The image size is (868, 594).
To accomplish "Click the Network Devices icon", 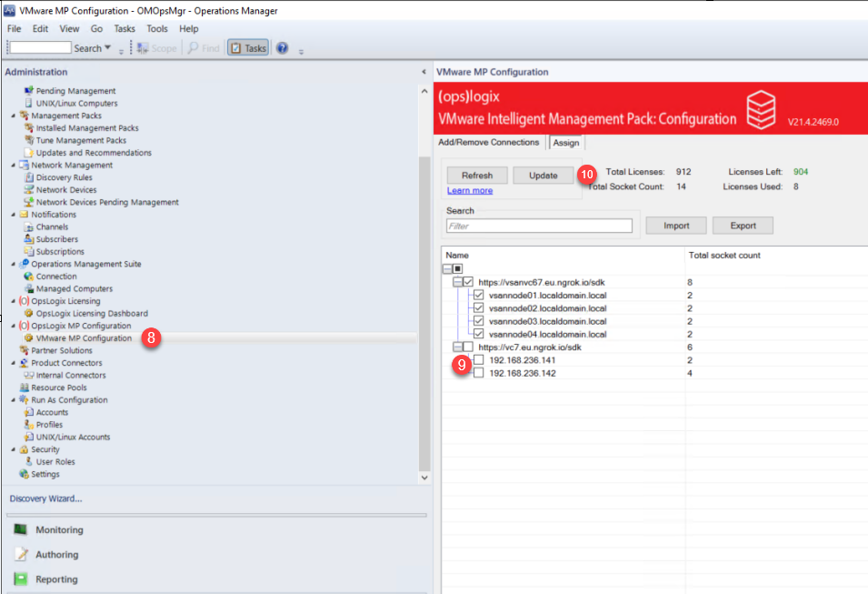I will pyautogui.click(x=29, y=189).
